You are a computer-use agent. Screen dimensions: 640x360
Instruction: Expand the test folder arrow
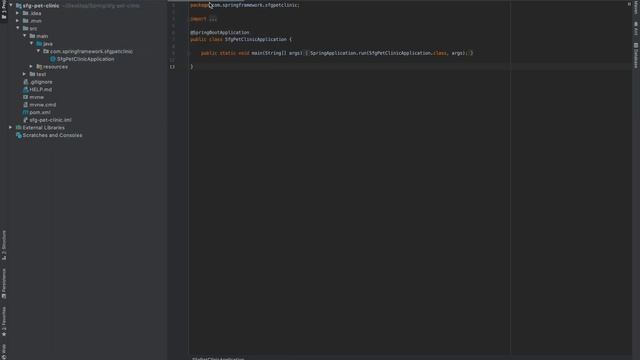coord(24,74)
